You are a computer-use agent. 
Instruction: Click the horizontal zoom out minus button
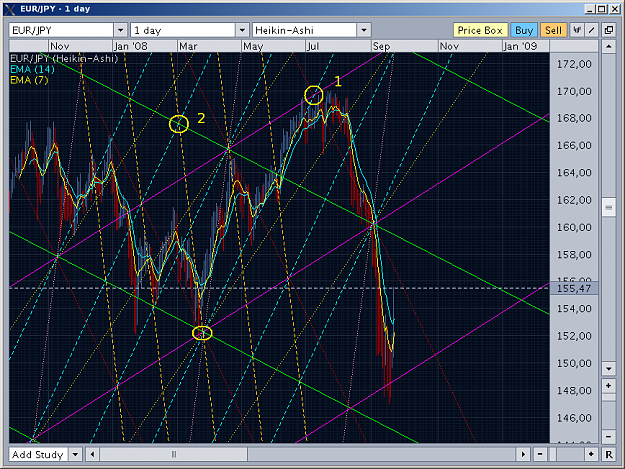click(x=540, y=454)
